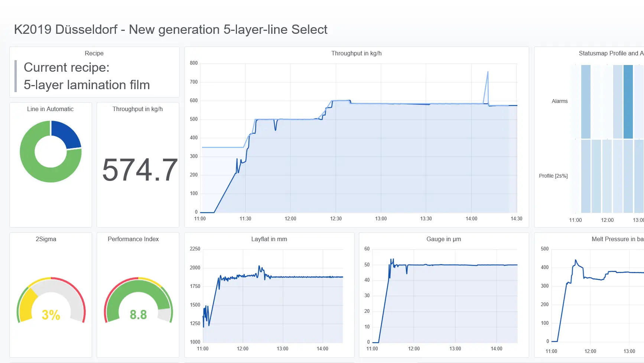Image resolution: width=644 pixels, height=363 pixels.
Task: Click the 8.8 Performance Index gauge value
Action: click(x=138, y=315)
